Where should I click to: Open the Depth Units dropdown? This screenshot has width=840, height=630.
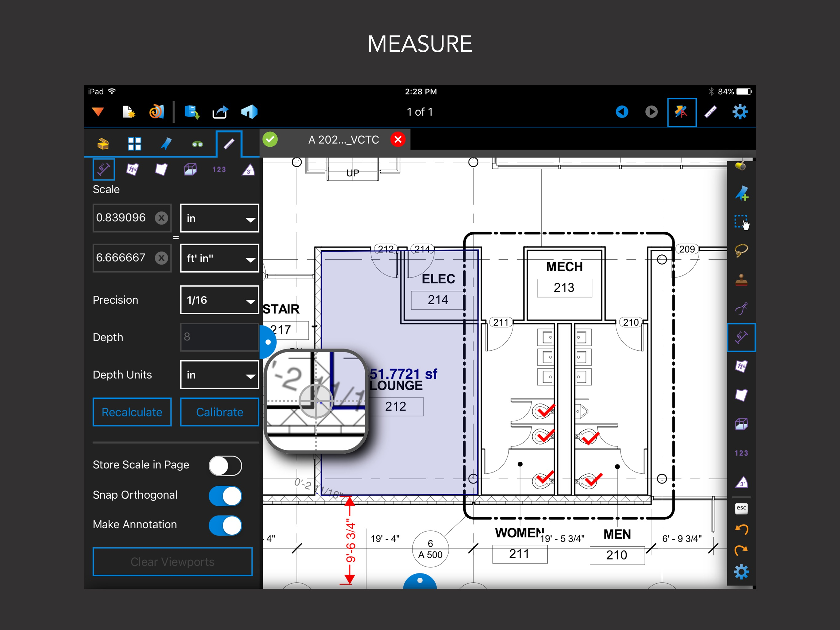pos(219,375)
